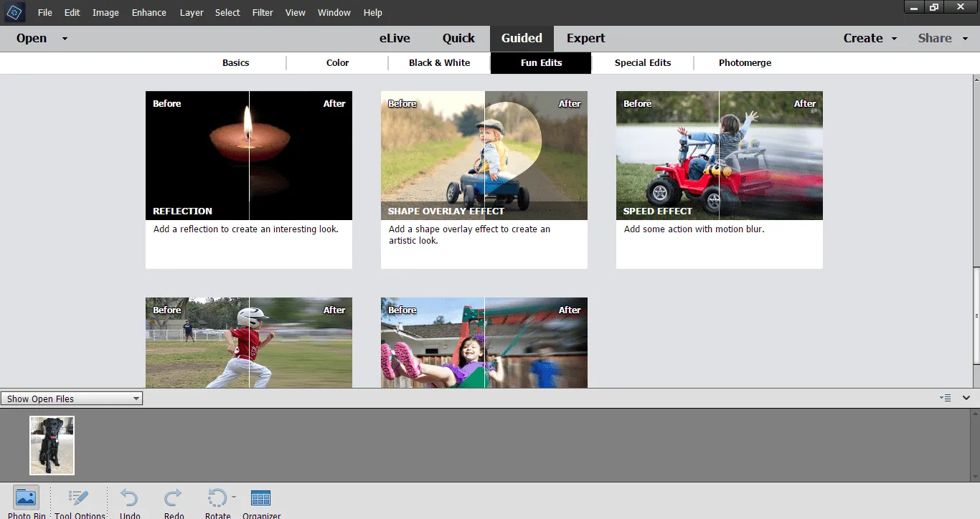Expand the Show Open Files dropdown

pyautogui.click(x=136, y=399)
